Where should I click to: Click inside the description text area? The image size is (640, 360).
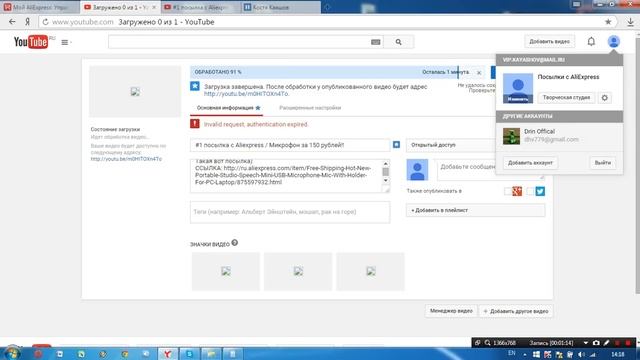pyautogui.click(x=286, y=176)
